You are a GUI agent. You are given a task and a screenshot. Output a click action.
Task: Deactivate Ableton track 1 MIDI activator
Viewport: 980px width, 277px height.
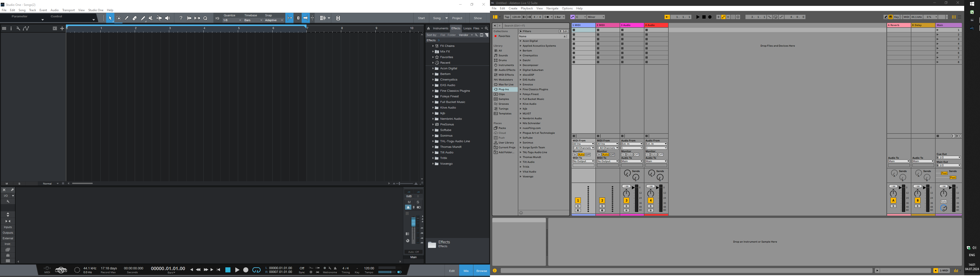(x=578, y=201)
